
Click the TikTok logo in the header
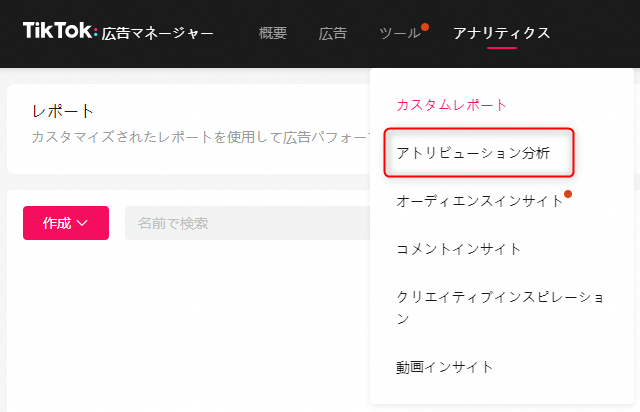pyautogui.click(x=59, y=32)
